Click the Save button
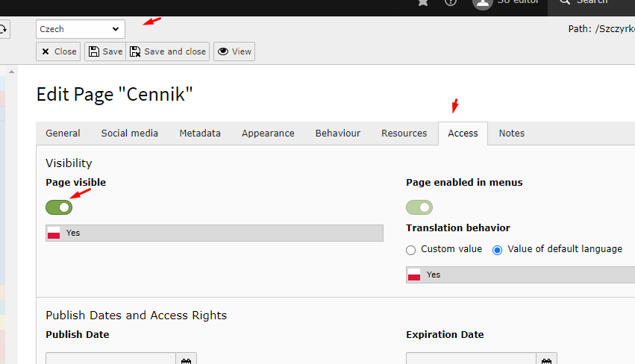 tap(104, 51)
